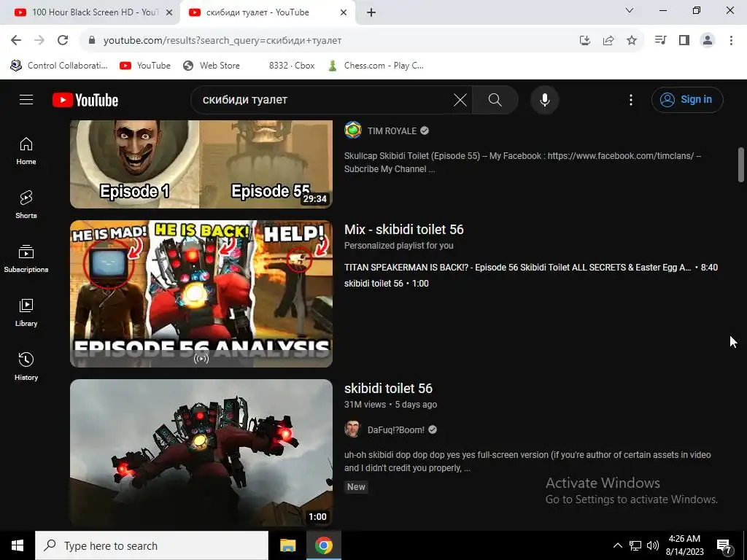Click TIM ROYALE channel avatar
The height and width of the screenshot is (560, 747).
353,130
